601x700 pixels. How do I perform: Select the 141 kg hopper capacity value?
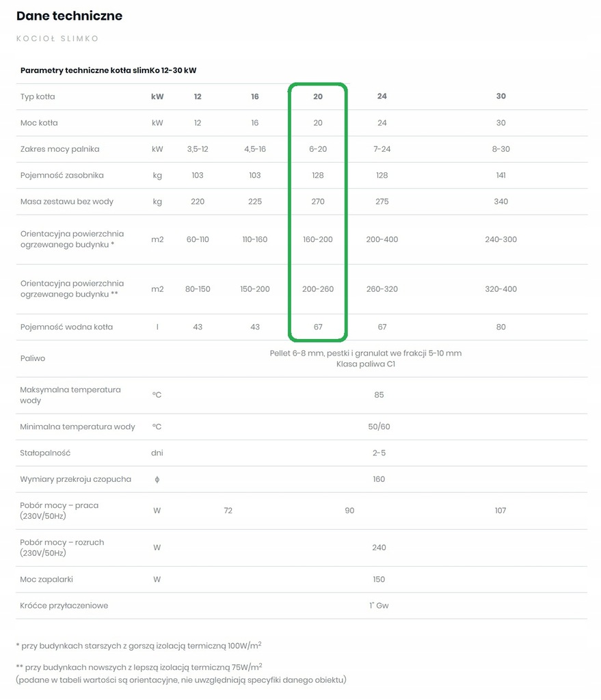[x=501, y=176]
